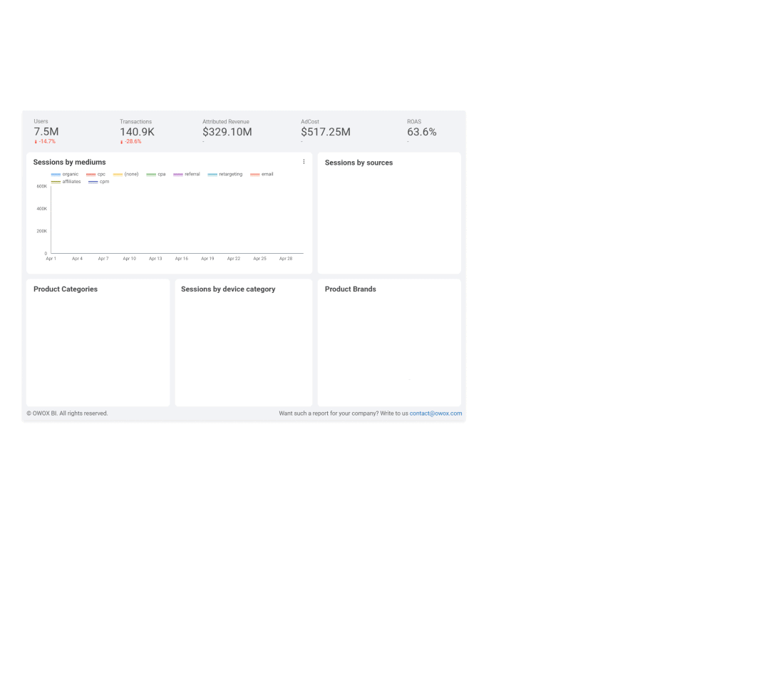This screenshot has height=700, width=774.
Task: Click the cpm legend entry
Action: click(x=99, y=182)
